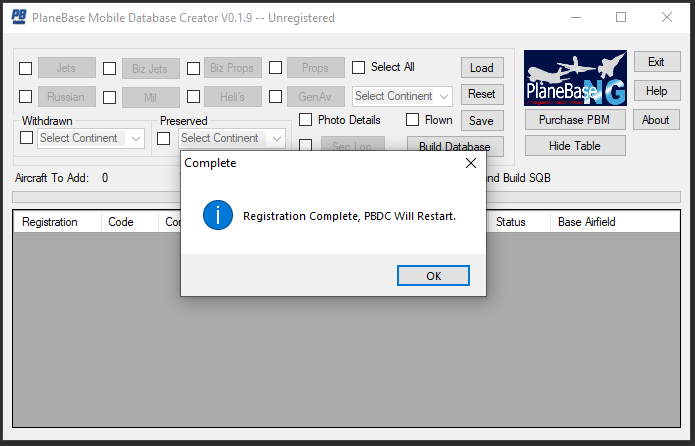Click the Registration column header
Screen dimensions: 695x446
pos(57,222)
